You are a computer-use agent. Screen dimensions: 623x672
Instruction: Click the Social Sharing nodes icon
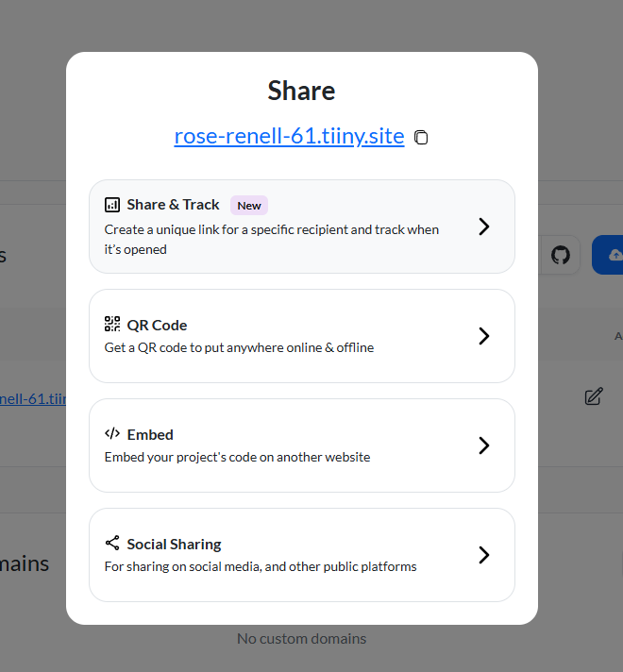pos(112,544)
